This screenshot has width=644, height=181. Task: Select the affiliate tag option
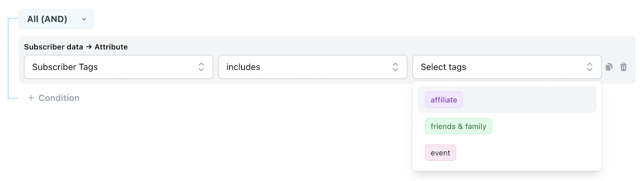click(x=444, y=100)
